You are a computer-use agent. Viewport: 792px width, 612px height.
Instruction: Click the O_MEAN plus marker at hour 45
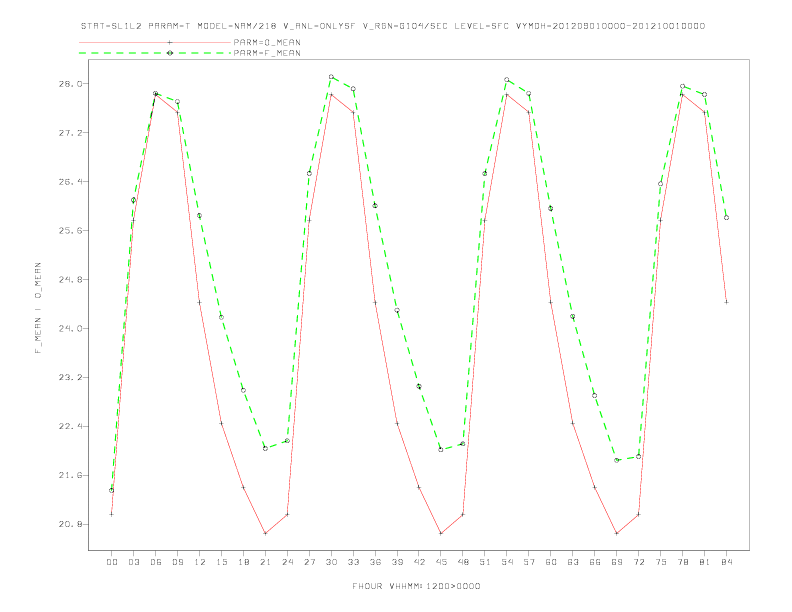(441, 533)
